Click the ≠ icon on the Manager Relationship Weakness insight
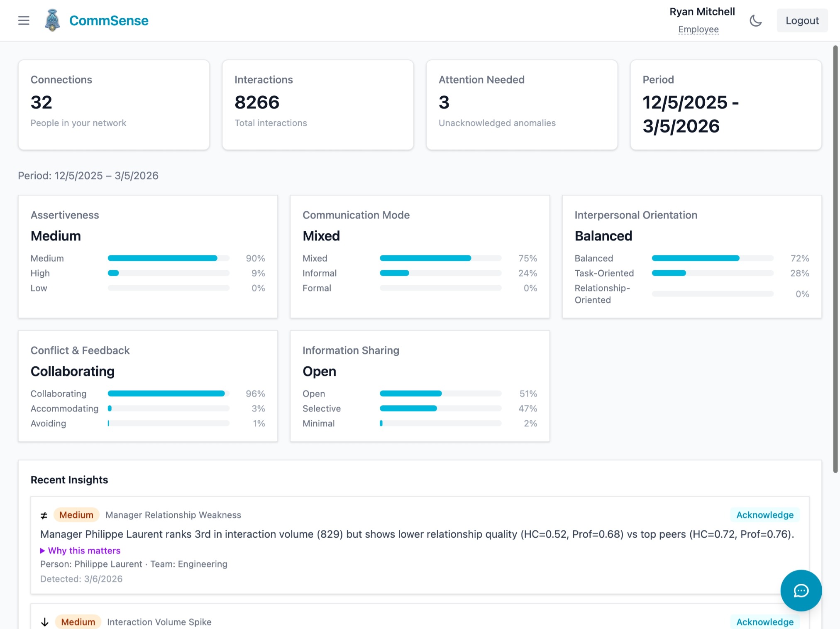The height and width of the screenshot is (629, 840). (x=43, y=515)
